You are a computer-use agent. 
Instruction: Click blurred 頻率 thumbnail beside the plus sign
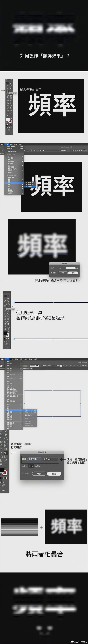(66, 527)
